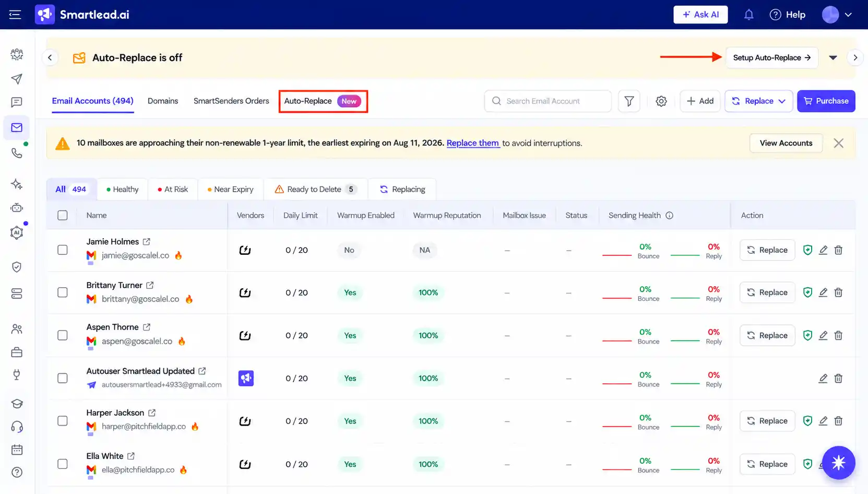Click shield icon in Aspen Thorne row
This screenshot has width=868, height=494.
(807, 335)
